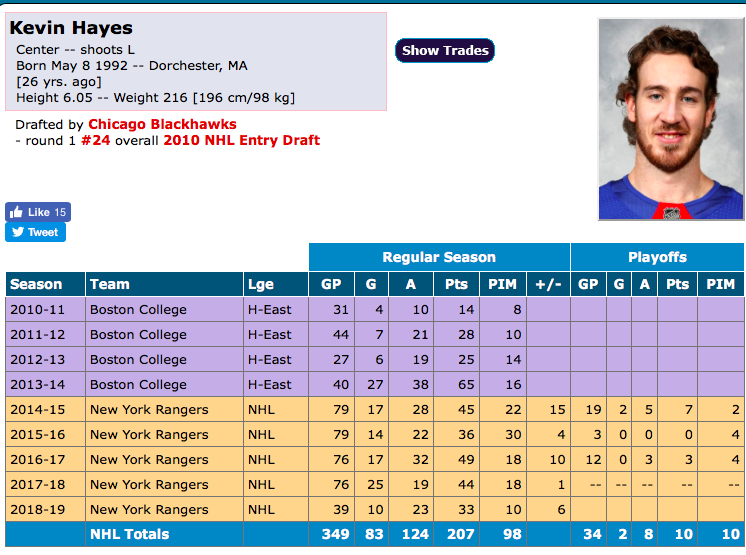Click the +/- column header
This screenshot has width=746, height=555.
click(549, 284)
